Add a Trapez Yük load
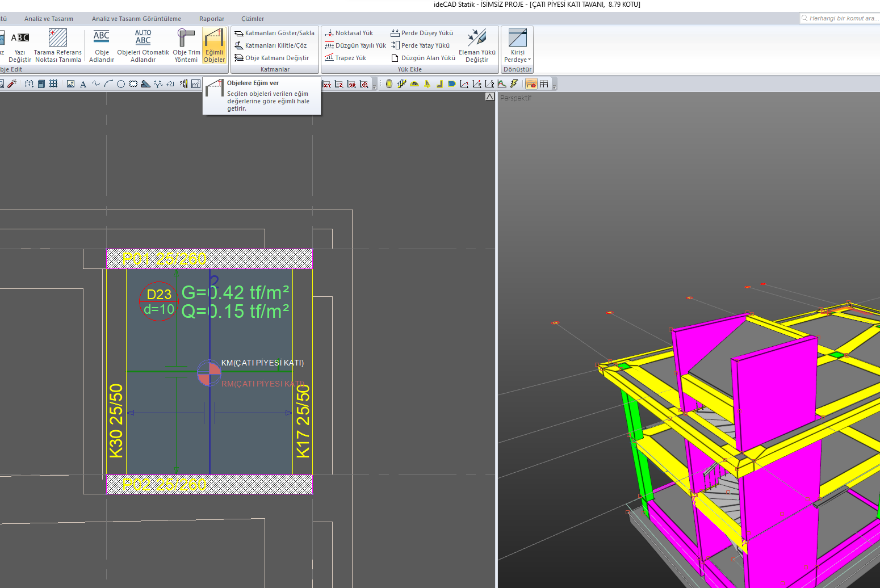Screen dimensions: 880x588 click(x=346, y=58)
